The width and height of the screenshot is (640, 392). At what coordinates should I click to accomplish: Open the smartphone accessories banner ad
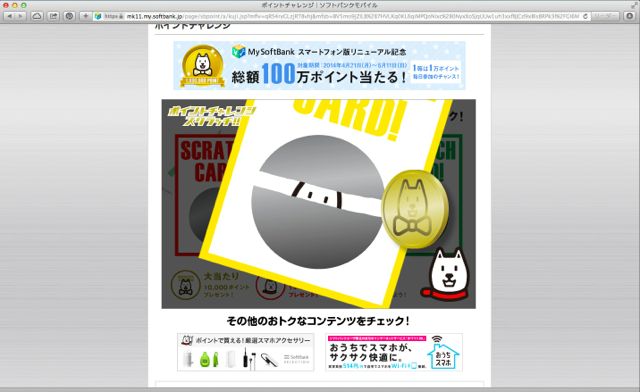tap(245, 352)
